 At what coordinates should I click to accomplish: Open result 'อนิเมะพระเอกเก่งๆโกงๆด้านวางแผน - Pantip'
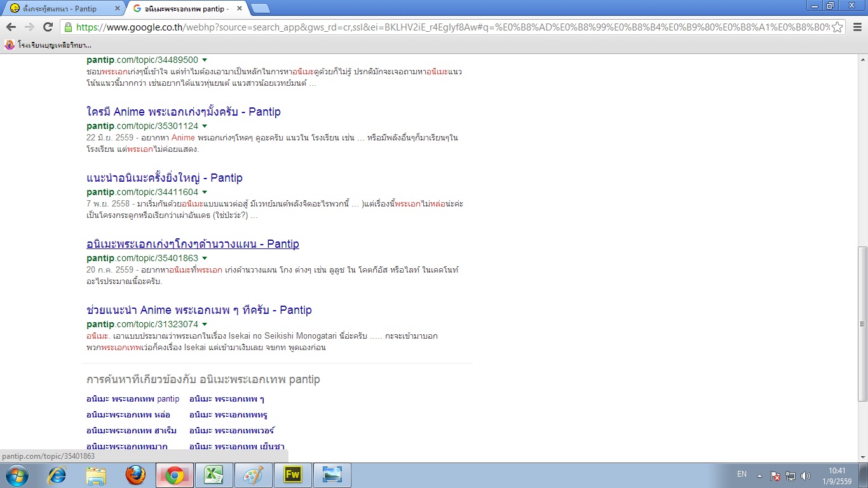pos(193,244)
